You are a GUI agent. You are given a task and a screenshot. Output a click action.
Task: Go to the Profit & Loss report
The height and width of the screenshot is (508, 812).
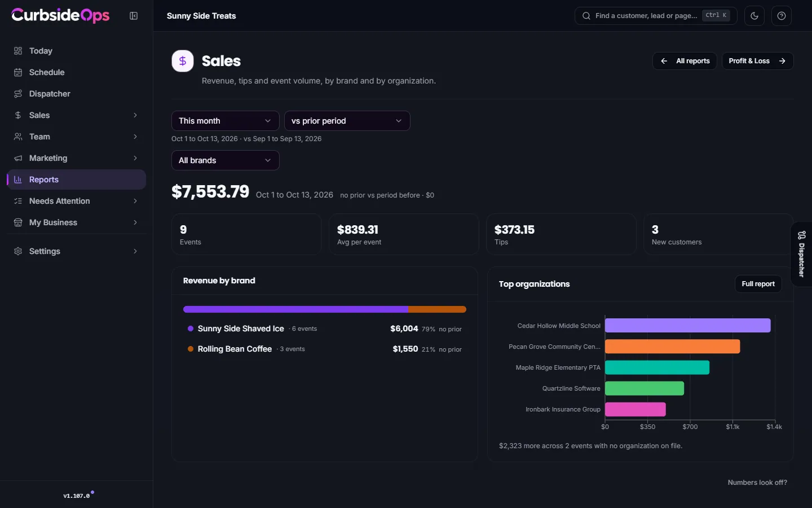point(757,61)
